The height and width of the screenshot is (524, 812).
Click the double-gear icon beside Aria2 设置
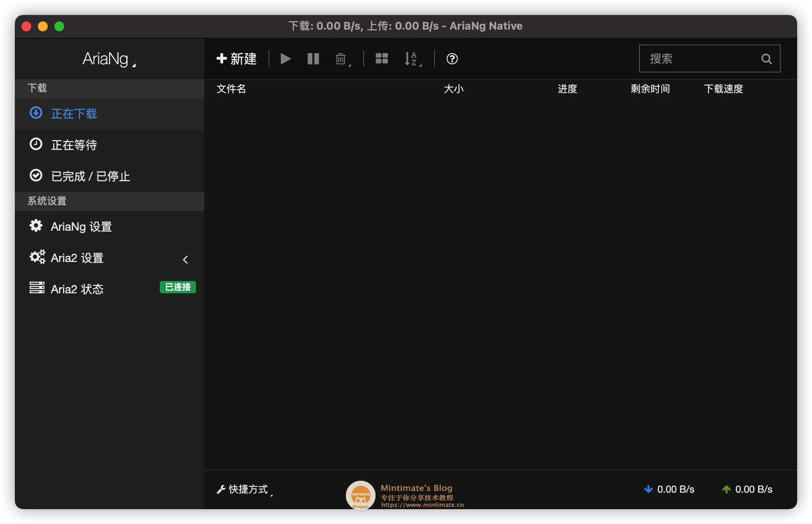click(x=37, y=257)
